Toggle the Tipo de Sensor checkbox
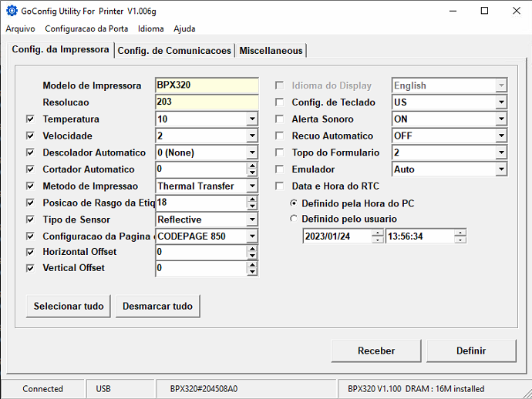532x399 pixels. [x=30, y=220]
